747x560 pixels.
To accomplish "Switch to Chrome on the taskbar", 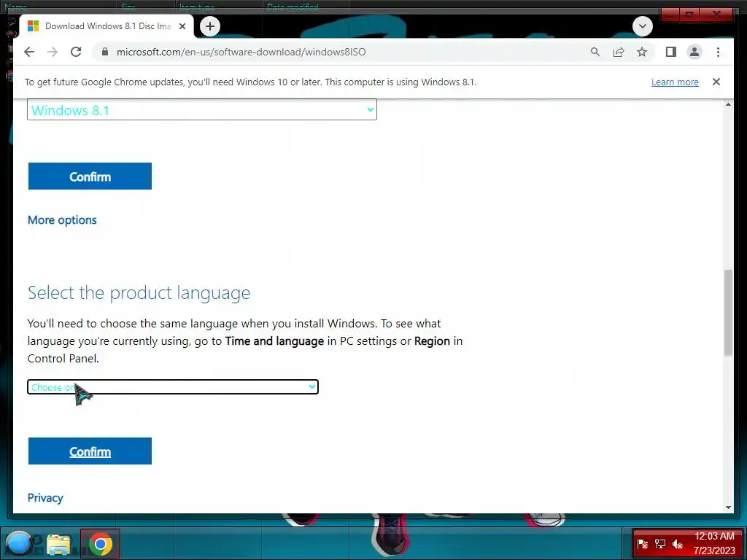I will pos(100,544).
